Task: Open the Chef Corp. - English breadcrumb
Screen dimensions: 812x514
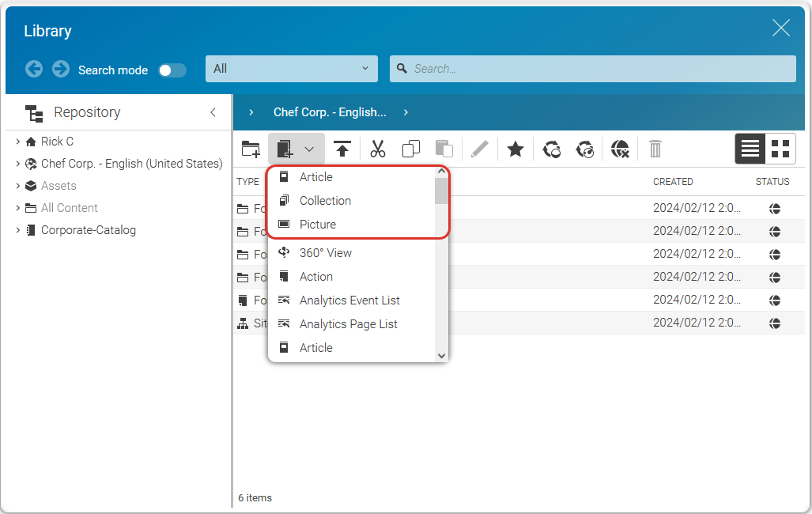Action: [330, 112]
